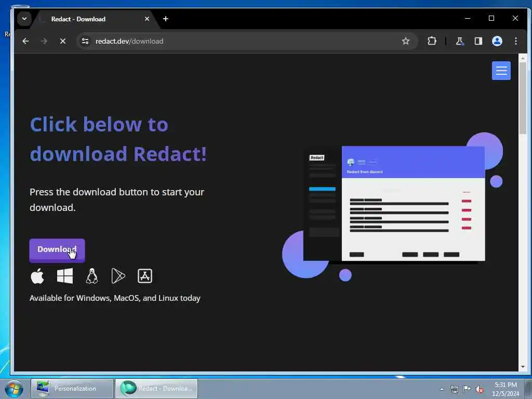Open the taskbar clock 5:31 PM
The image size is (532, 399).
(506, 389)
